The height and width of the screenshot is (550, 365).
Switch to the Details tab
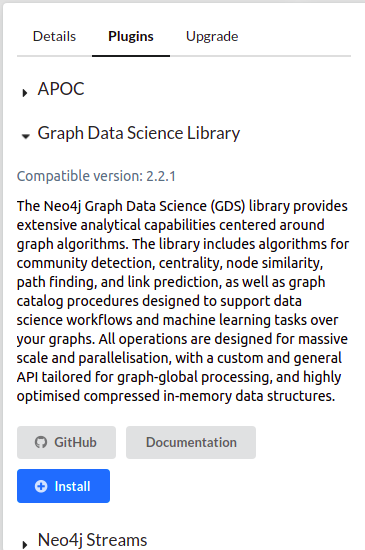(54, 36)
